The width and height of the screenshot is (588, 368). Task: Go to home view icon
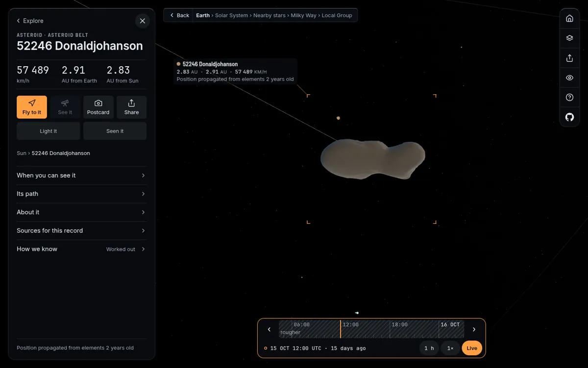pos(569,18)
